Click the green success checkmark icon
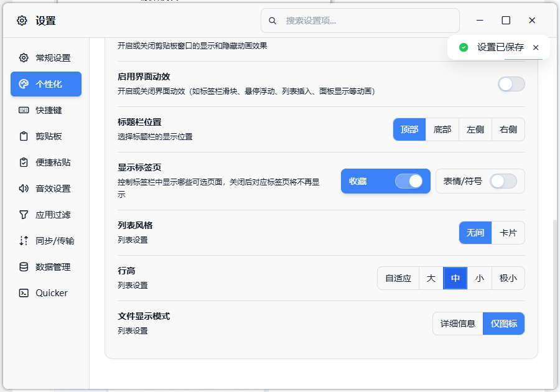This screenshot has height=392, width=560. click(x=464, y=47)
